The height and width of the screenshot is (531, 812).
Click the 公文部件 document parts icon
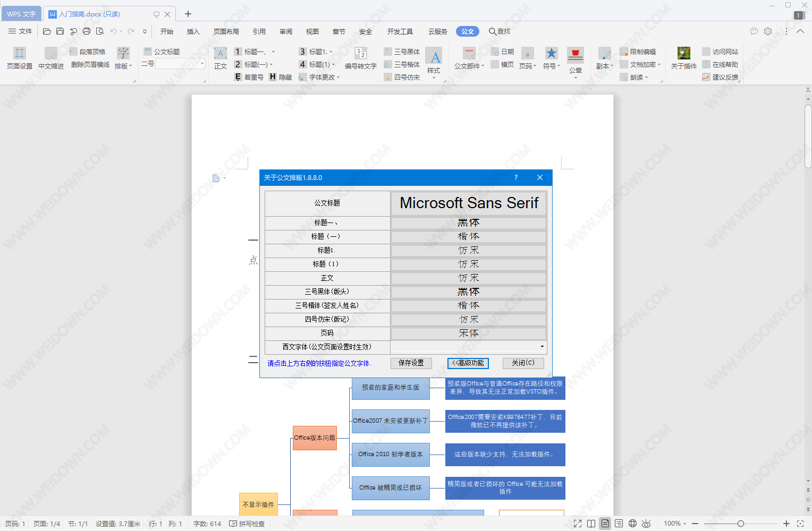469,58
